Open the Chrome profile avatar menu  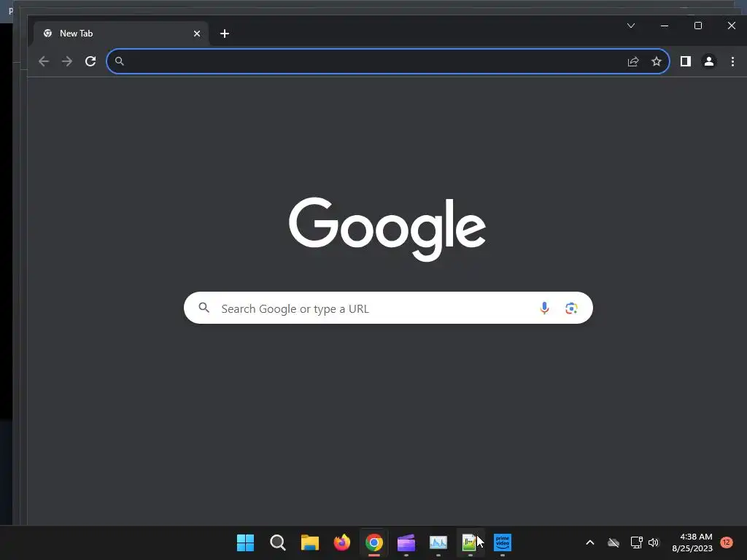tap(709, 61)
